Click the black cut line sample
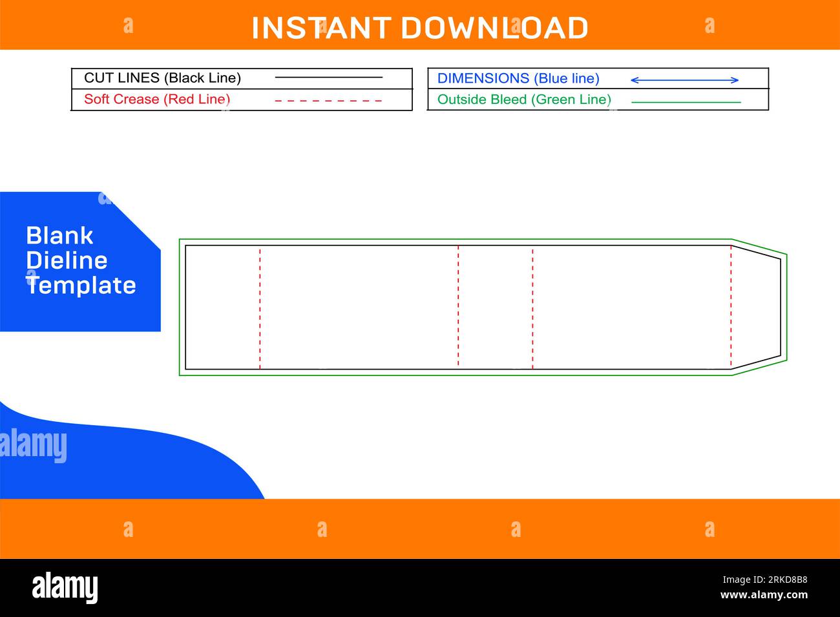 [329, 78]
